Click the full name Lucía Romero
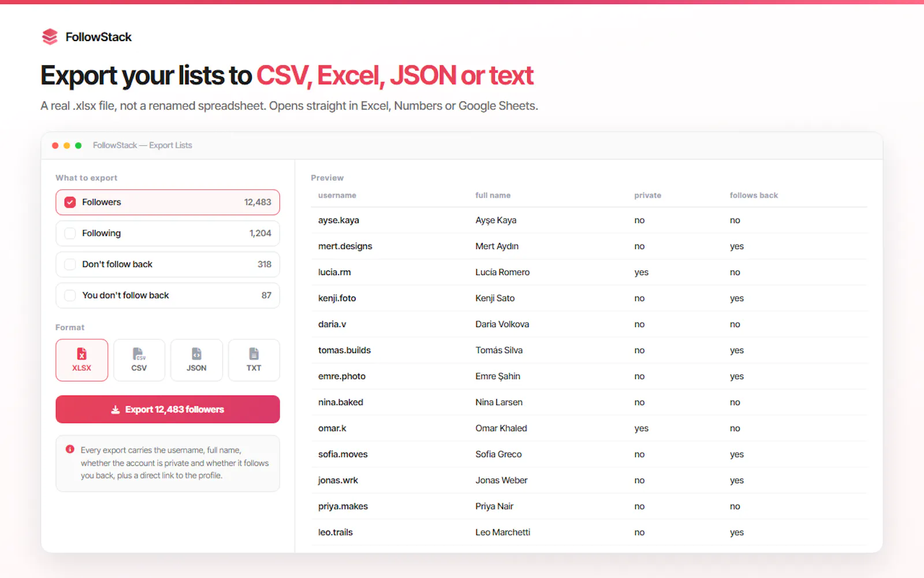This screenshot has height=578, width=924. click(x=502, y=272)
